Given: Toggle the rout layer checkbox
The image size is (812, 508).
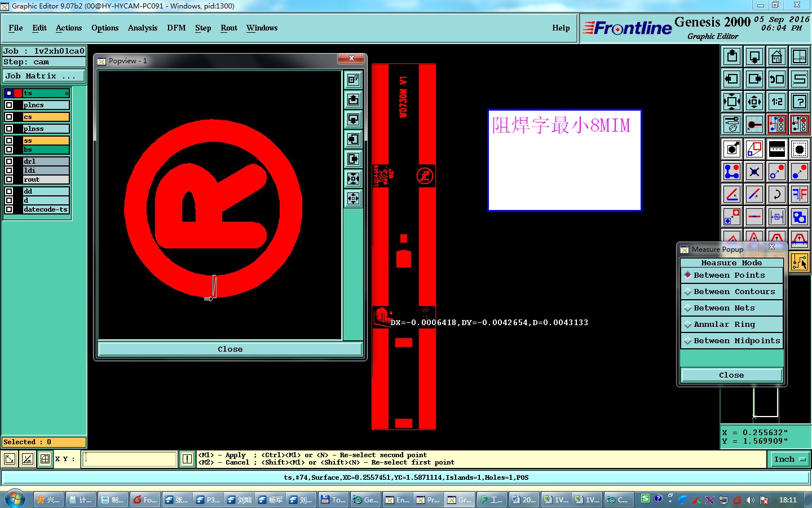Looking at the screenshot, I should point(9,179).
